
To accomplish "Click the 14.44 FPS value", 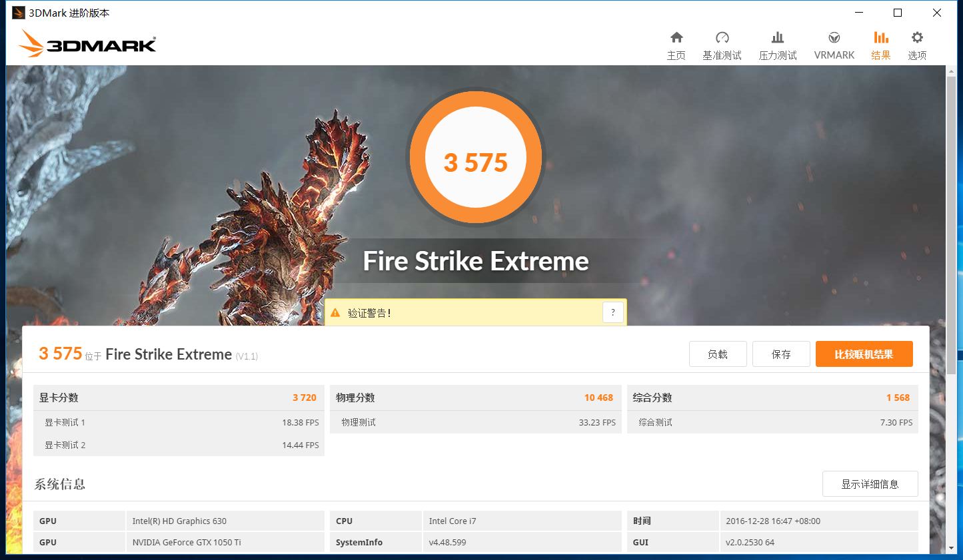I will pyautogui.click(x=301, y=445).
